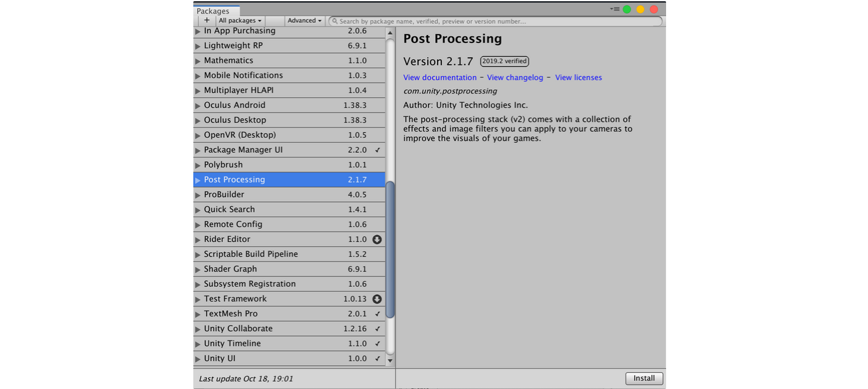
Task: Click the Rider Editor update available icon
Action: [377, 239]
